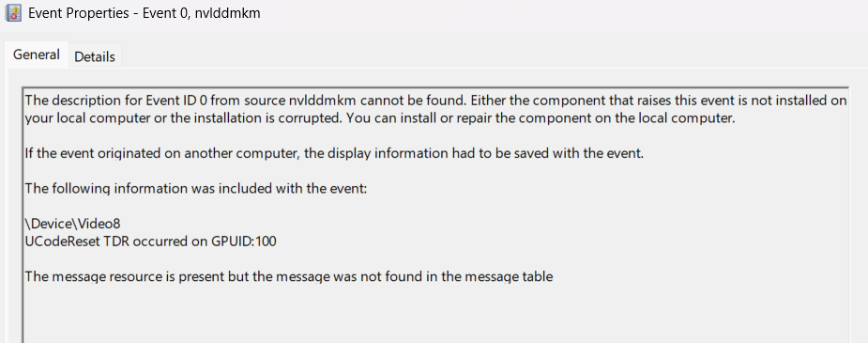Click the UCodeReset TDR occurred line
Image resolution: width=868 pixels, height=343 pixels.
point(150,242)
